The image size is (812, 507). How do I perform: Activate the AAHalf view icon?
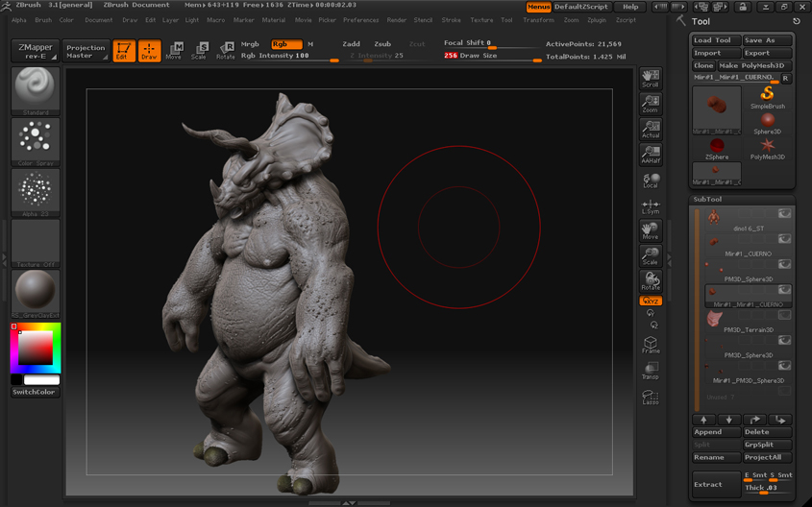[x=651, y=155]
